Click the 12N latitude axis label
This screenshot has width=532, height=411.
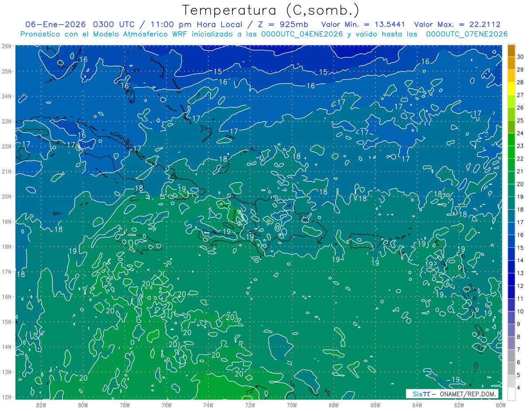6,397
